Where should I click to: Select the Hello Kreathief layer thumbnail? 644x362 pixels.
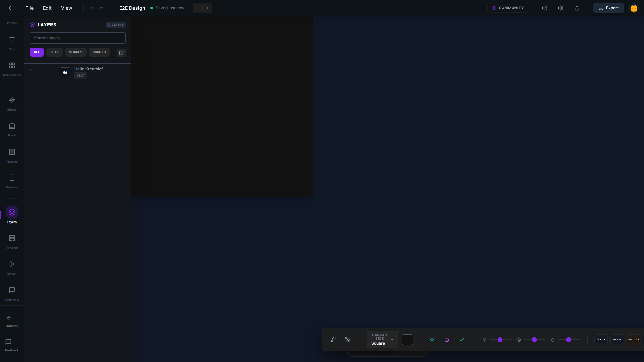pyautogui.click(x=65, y=73)
